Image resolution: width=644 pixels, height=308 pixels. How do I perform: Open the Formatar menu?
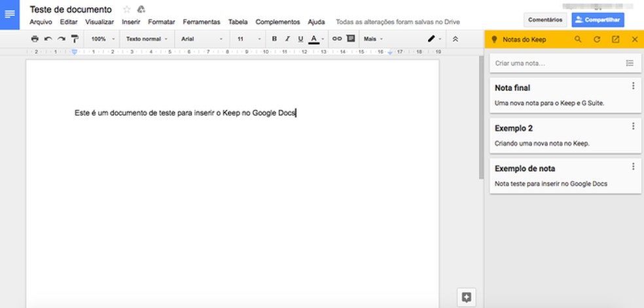(x=162, y=22)
